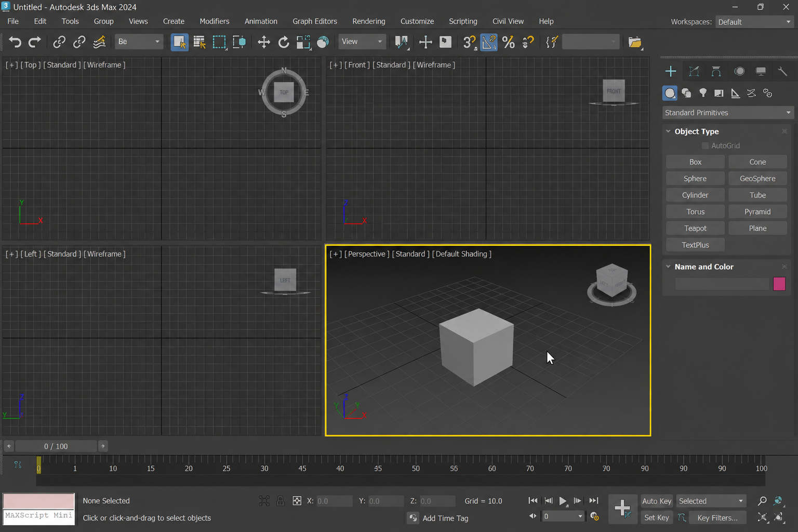Open the selection filter dropdown
The height and width of the screenshot is (532, 798).
(139, 42)
